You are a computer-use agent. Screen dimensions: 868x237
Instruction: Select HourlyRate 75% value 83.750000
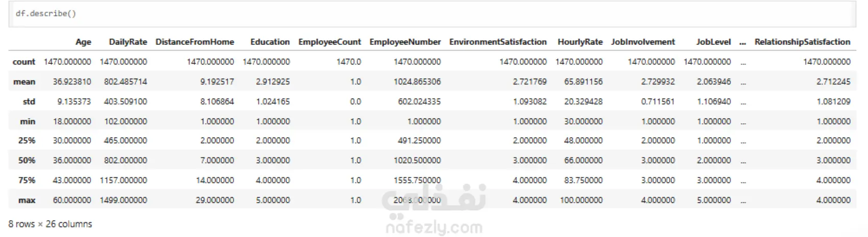[583, 180]
